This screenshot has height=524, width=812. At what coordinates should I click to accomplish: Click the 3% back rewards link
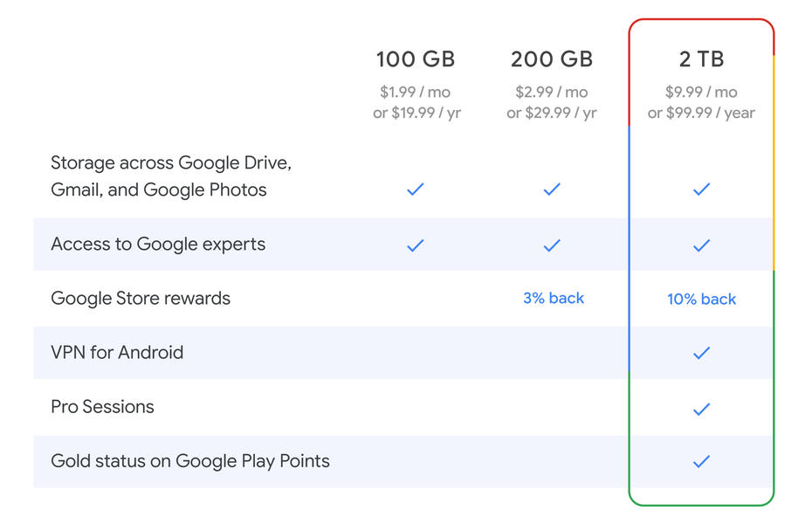coord(554,299)
